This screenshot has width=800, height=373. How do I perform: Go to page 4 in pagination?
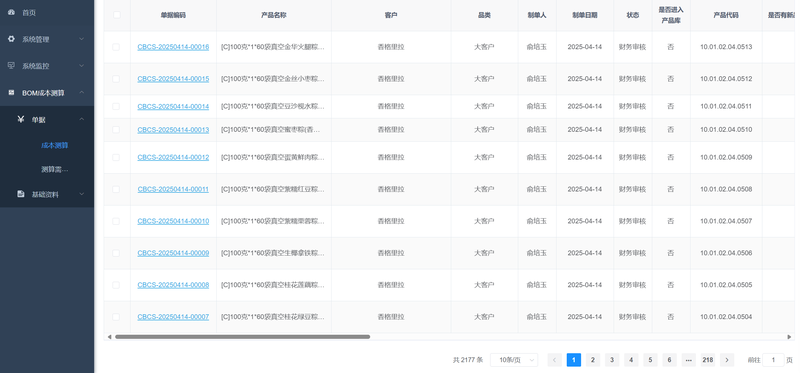[631, 360]
